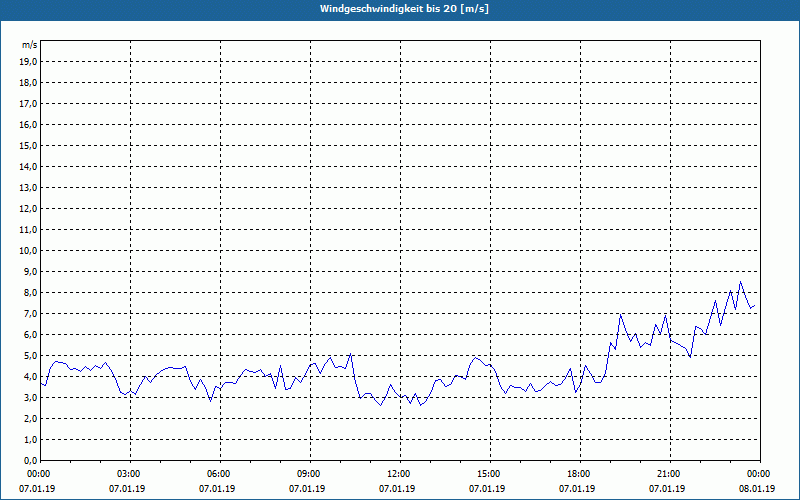Image resolution: width=800 pixels, height=500 pixels.
Task: Click the 17,0 y-axis value
Action: coord(28,104)
